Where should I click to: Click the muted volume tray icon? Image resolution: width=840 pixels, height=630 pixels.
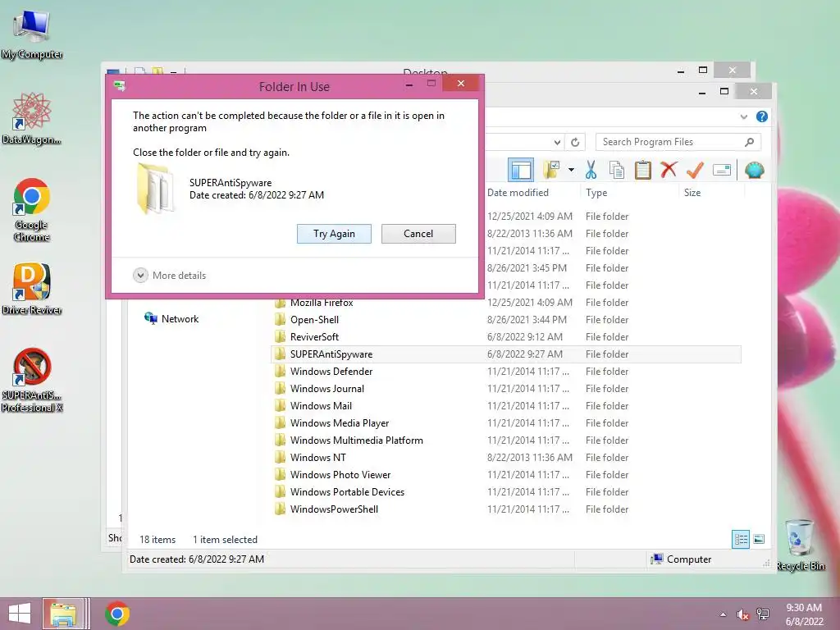coord(742,614)
